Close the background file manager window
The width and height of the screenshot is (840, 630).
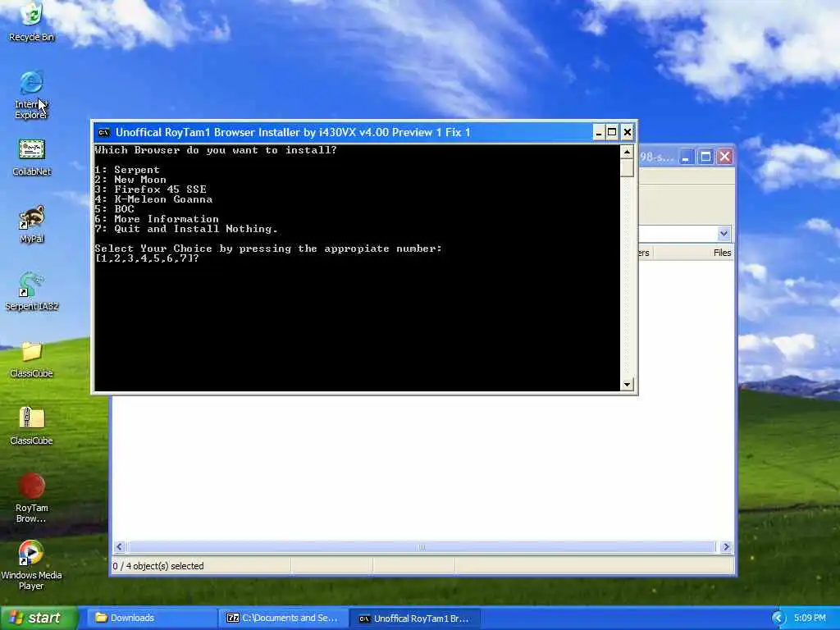coord(725,157)
